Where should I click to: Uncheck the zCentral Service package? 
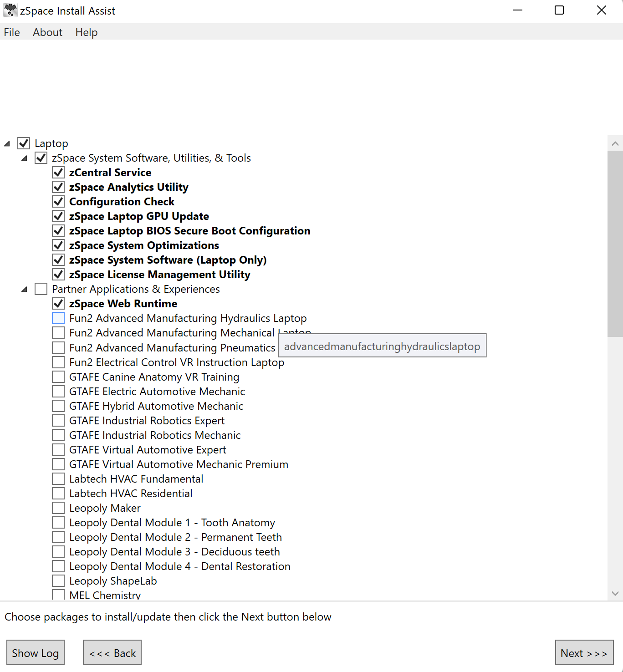58,172
